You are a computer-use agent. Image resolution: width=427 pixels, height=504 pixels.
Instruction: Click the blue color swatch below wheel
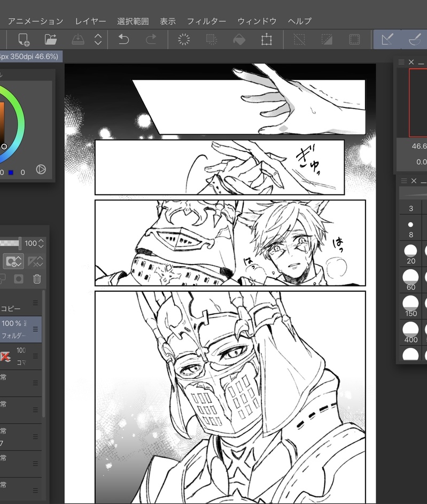point(11,173)
